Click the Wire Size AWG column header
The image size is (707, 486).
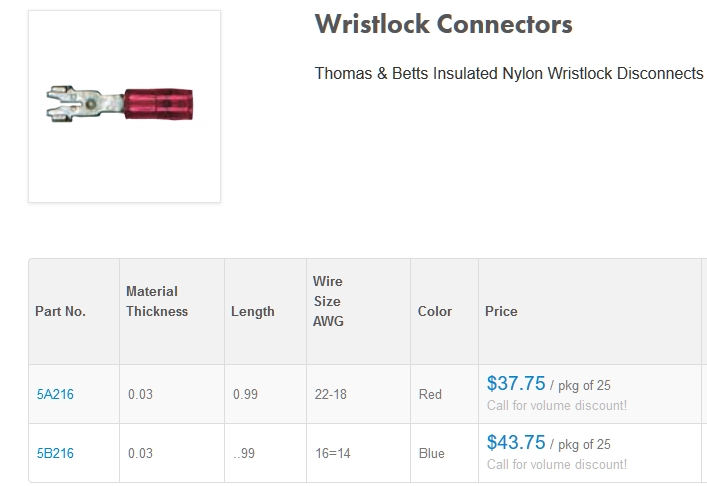pos(327,301)
